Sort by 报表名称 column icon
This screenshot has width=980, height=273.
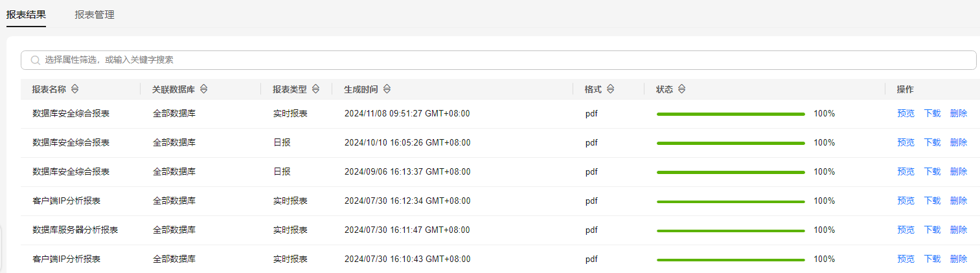74,89
